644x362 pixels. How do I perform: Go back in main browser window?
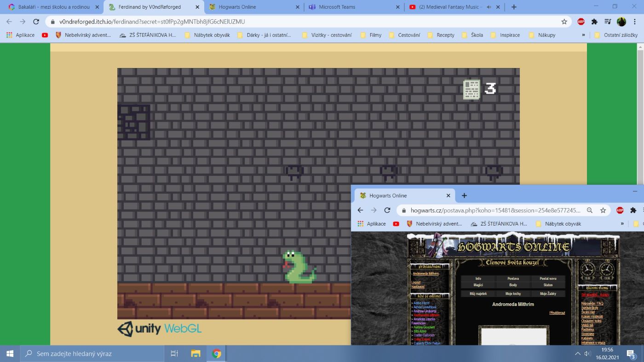pos(9,22)
